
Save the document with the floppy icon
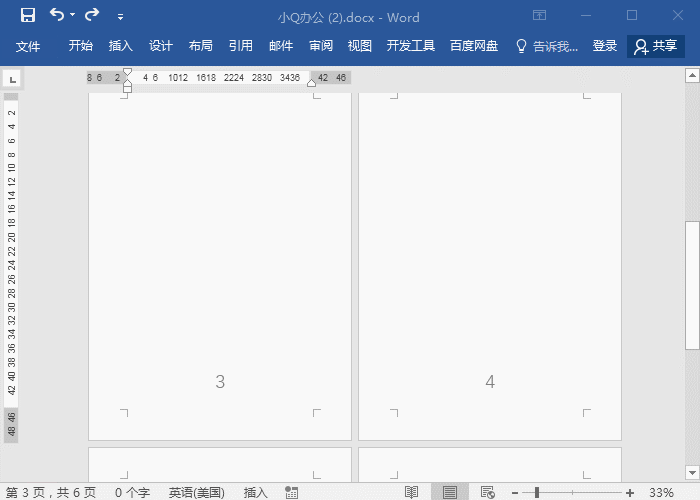coord(28,16)
